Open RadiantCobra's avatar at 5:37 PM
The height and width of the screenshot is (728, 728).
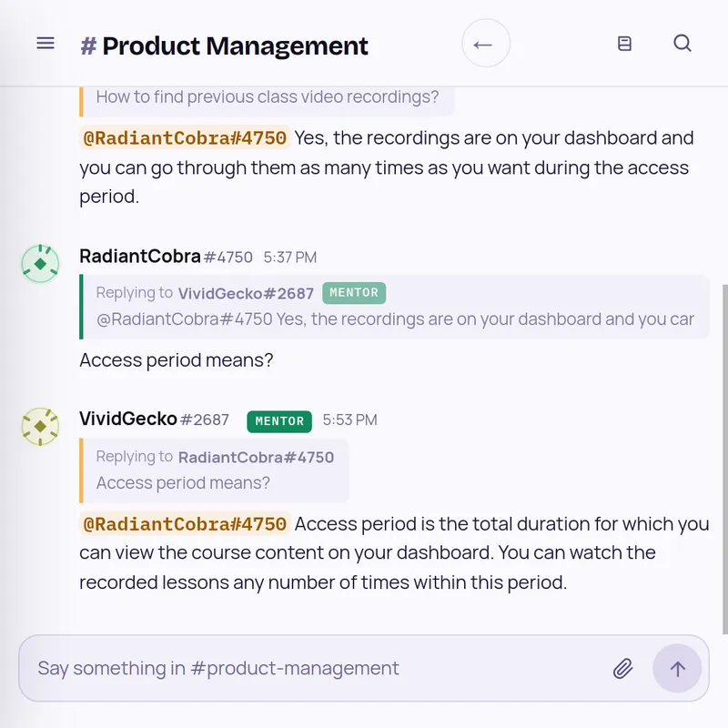pyautogui.click(x=40, y=263)
